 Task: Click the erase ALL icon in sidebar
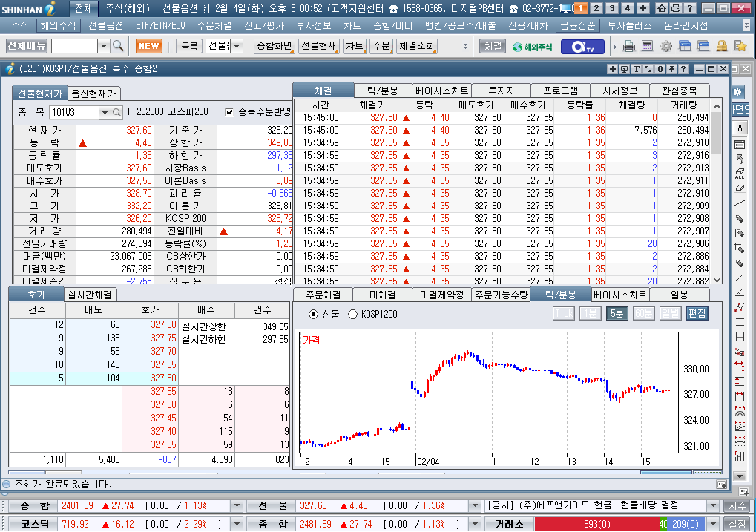pyautogui.click(x=740, y=174)
